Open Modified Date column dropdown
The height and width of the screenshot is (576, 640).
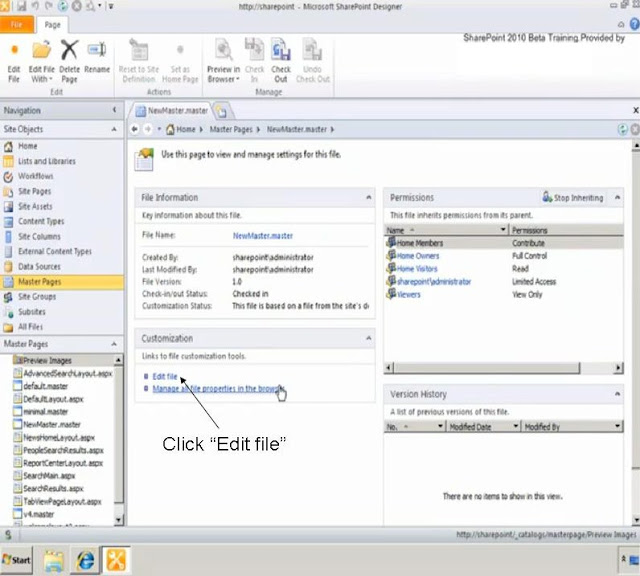(x=516, y=427)
